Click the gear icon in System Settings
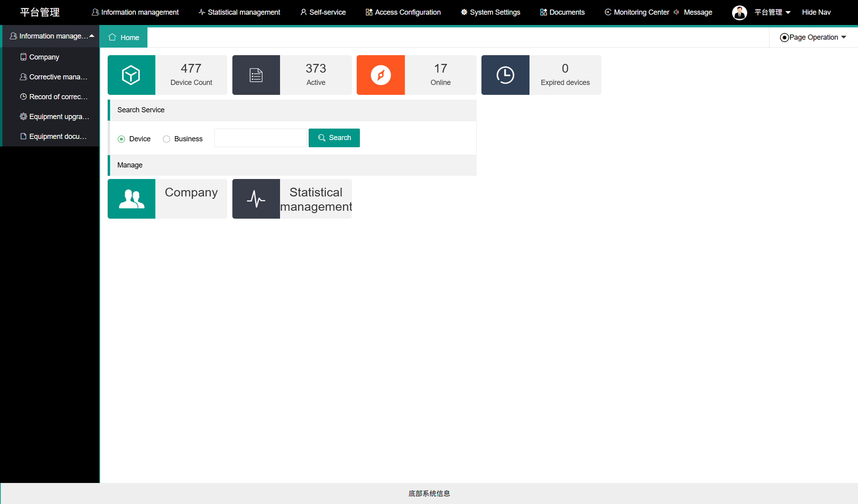 click(464, 12)
